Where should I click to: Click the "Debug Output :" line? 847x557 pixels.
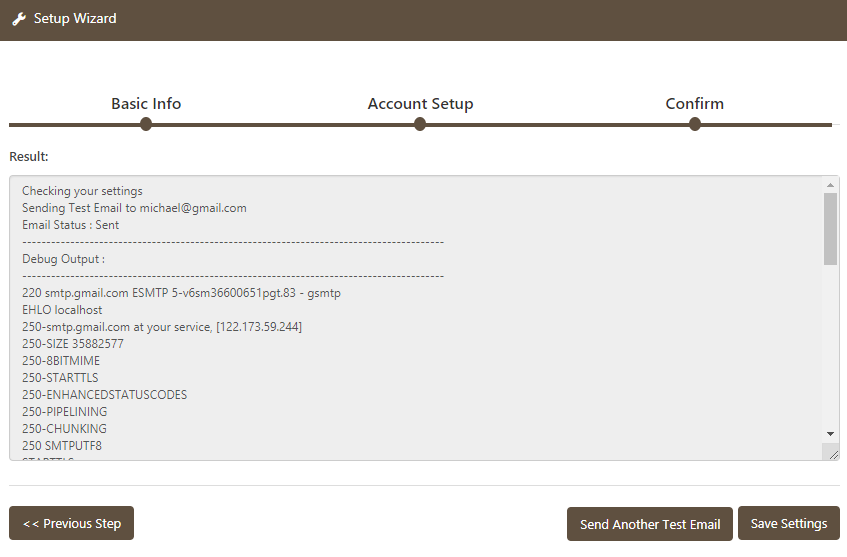(x=63, y=259)
